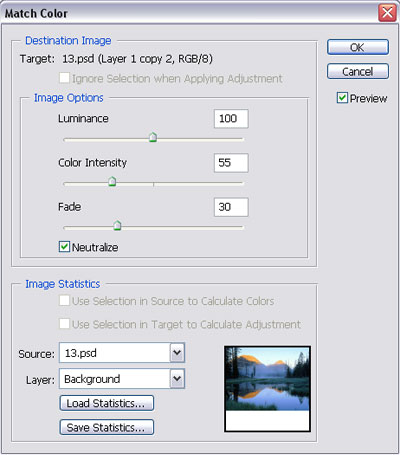Open the Layer dropdown showing Background
Viewport: 400px width, 455px height.
tap(122, 379)
